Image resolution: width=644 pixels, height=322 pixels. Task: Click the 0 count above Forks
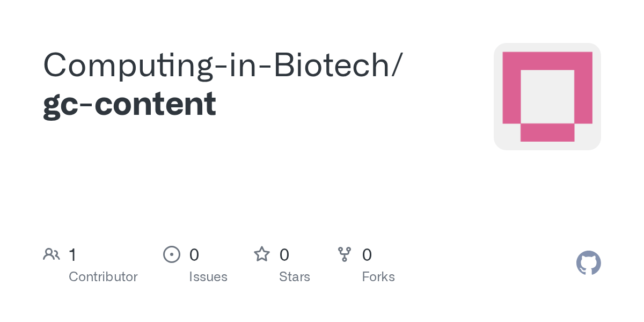(x=367, y=254)
